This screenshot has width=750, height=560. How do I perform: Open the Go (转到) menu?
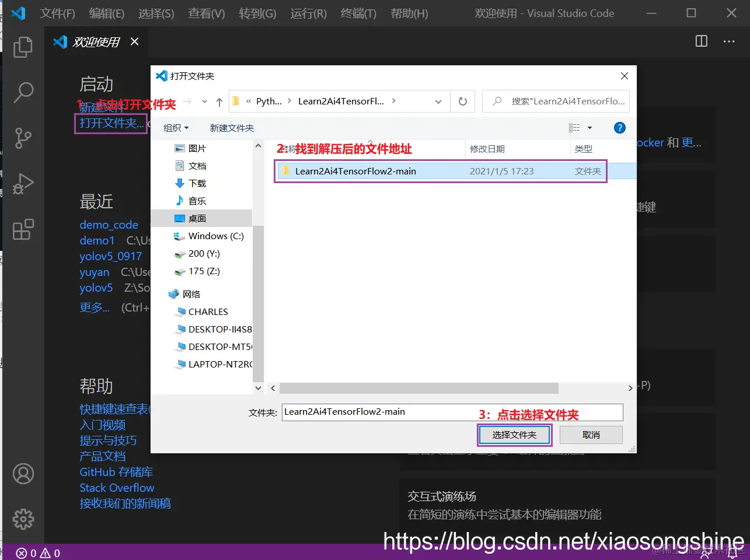pyautogui.click(x=257, y=13)
